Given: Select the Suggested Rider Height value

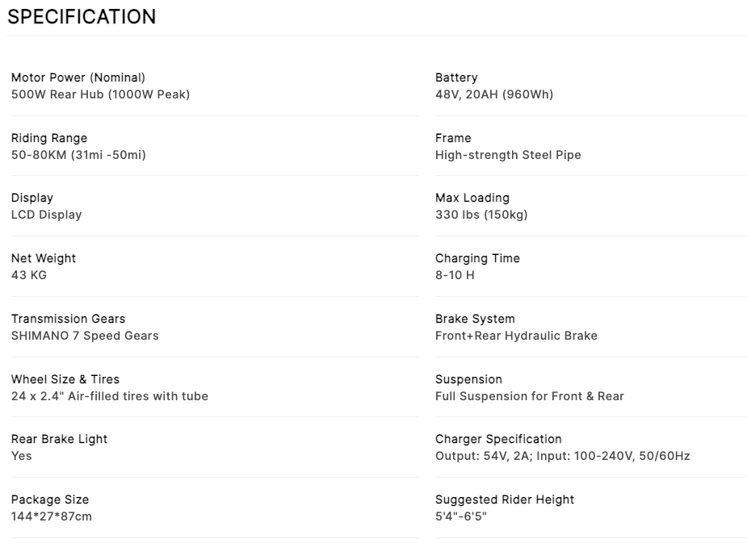Looking at the screenshot, I should [460, 516].
